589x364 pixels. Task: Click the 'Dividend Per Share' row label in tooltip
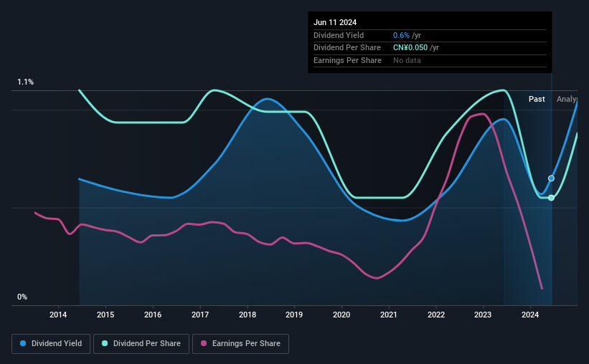pos(347,48)
